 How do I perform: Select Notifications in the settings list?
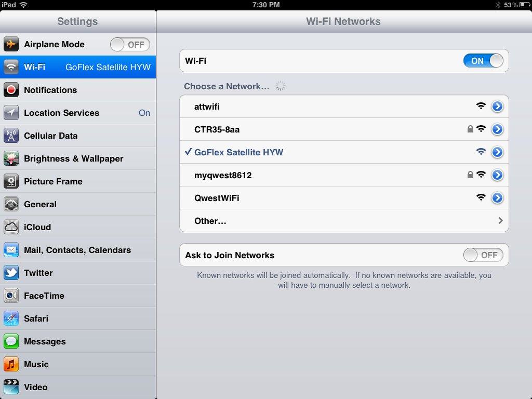(78, 90)
